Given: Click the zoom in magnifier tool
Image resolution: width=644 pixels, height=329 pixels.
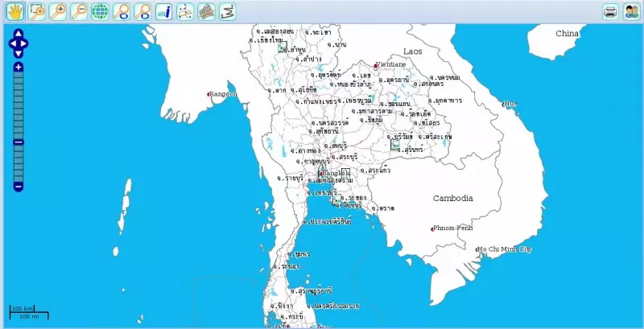Looking at the screenshot, I should (57, 11).
